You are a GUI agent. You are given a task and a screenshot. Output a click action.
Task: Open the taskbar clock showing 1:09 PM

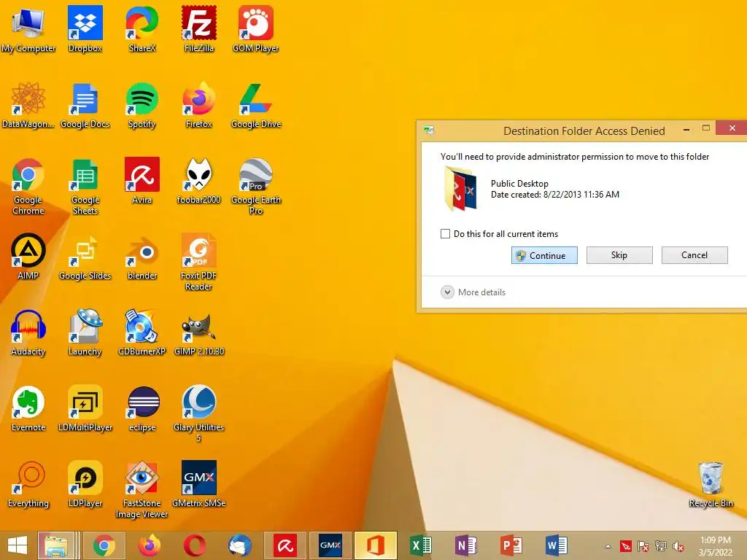(716, 546)
